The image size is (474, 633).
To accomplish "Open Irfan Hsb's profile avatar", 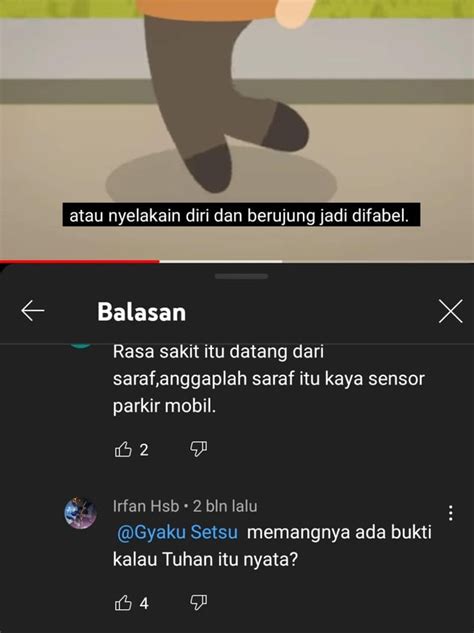I will coord(80,513).
